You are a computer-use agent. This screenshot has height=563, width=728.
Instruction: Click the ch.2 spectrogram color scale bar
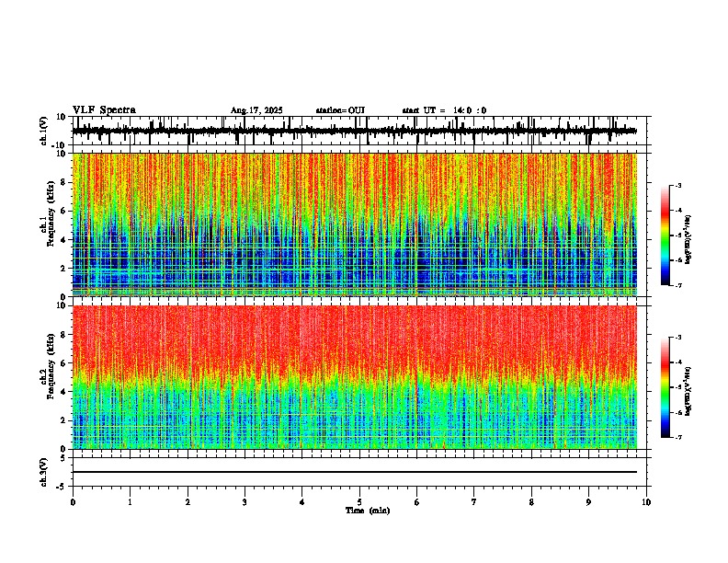click(x=665, y=387)
